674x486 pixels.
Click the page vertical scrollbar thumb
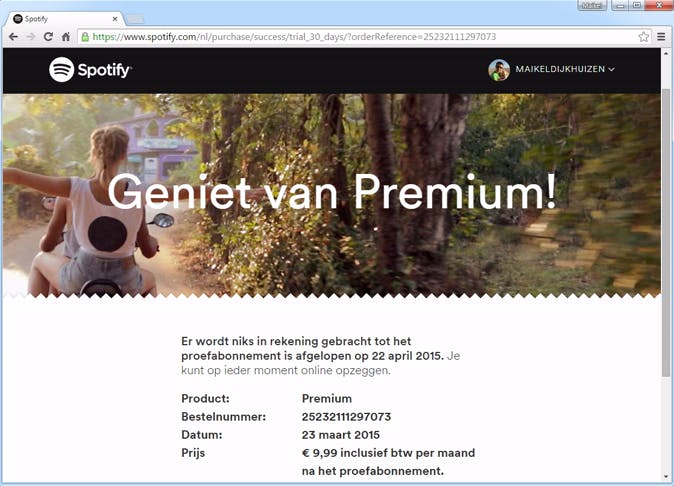coord(666,233)
